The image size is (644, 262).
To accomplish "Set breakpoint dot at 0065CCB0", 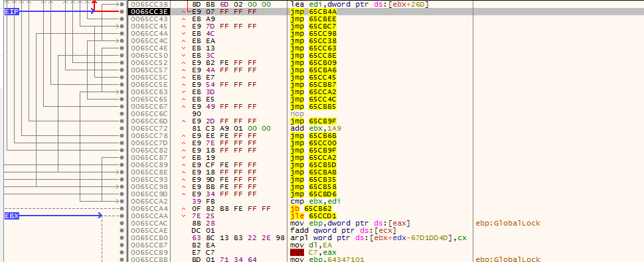I will (x=121, y=237).
